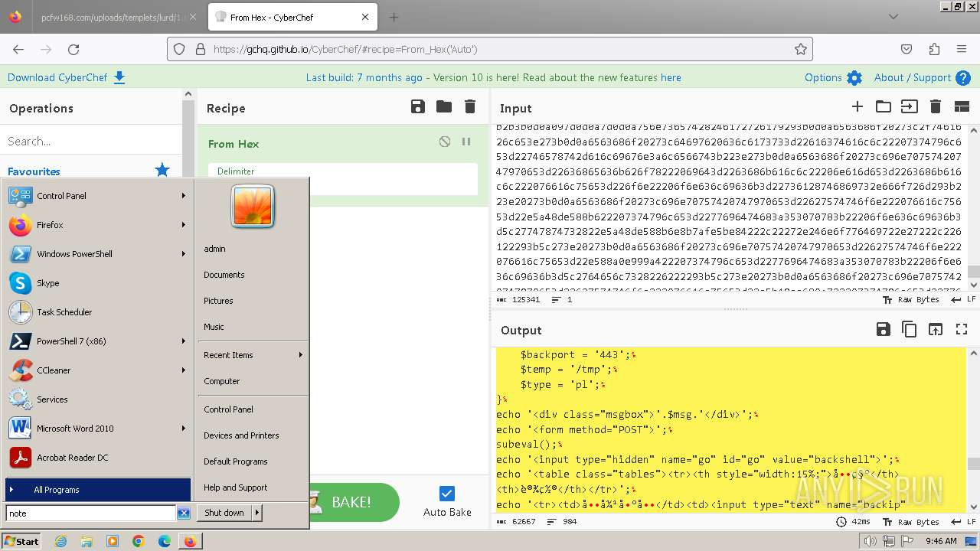Open Devices and Printers

pos(253,435)
